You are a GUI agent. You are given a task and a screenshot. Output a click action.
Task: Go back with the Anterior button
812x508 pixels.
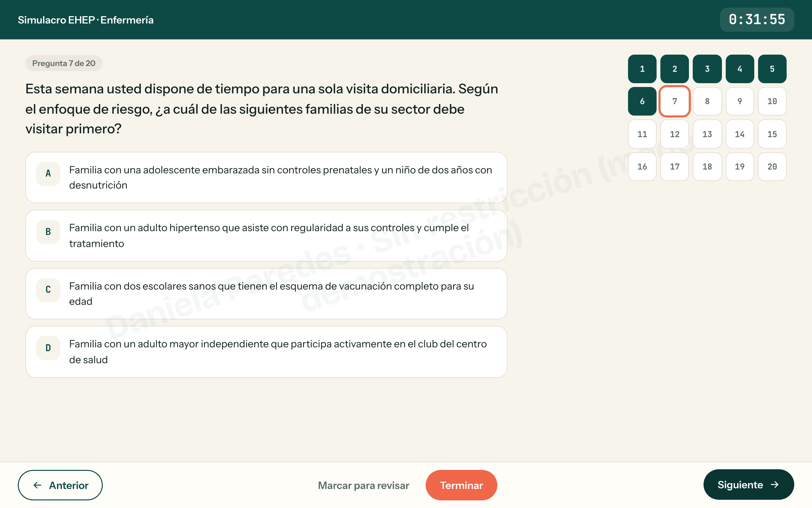(60, 485)
